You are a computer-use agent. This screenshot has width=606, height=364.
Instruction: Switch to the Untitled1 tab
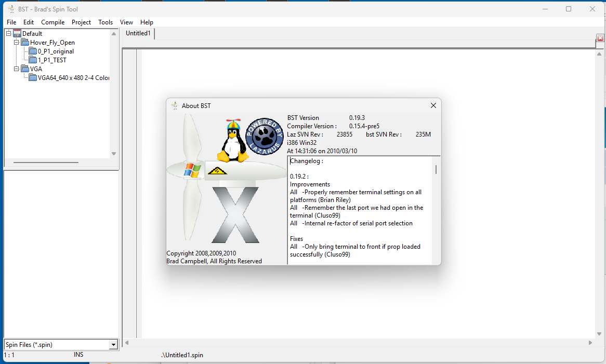click(138, 33)
